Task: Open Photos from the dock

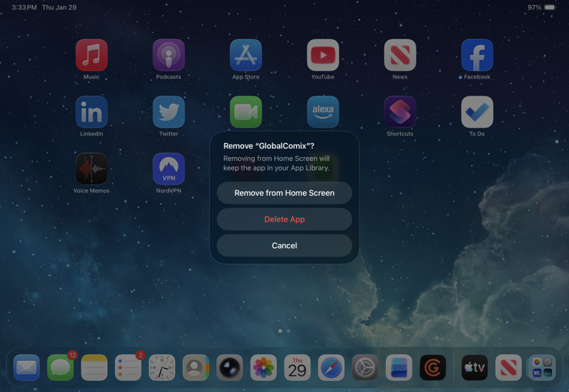Action: tap(264, 368)
